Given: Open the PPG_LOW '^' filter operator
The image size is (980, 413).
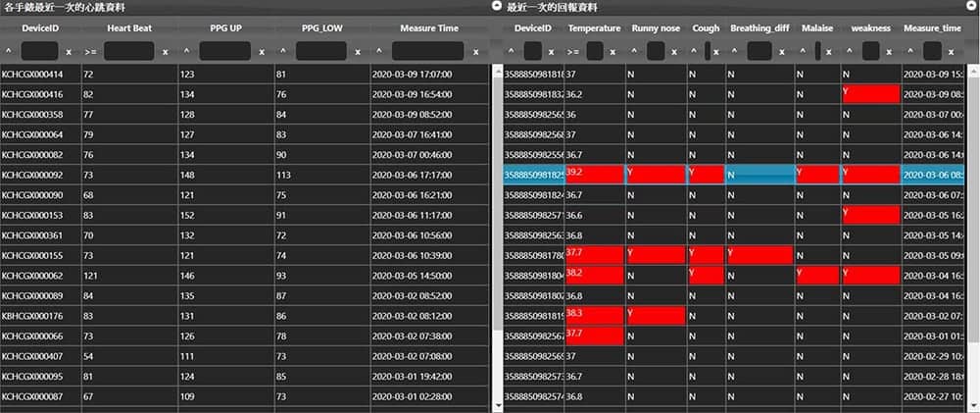Looking at the screenshot, I should 282,52.
